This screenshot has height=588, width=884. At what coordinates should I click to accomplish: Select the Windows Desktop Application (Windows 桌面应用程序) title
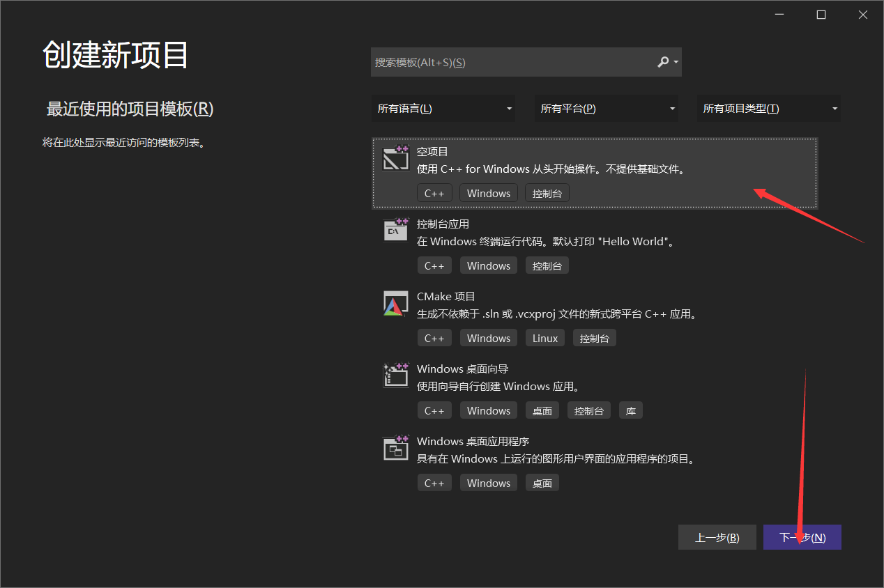[x=473, y=441]
